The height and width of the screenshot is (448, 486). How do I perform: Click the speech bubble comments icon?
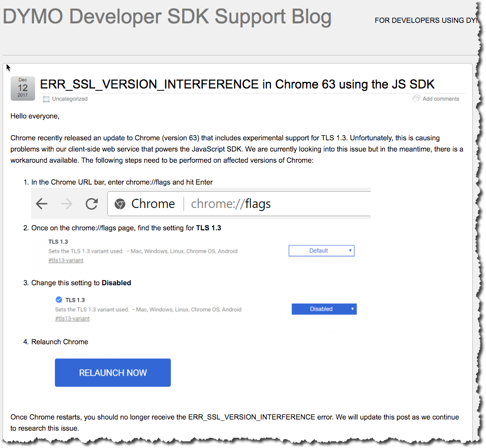pos(416,99)
